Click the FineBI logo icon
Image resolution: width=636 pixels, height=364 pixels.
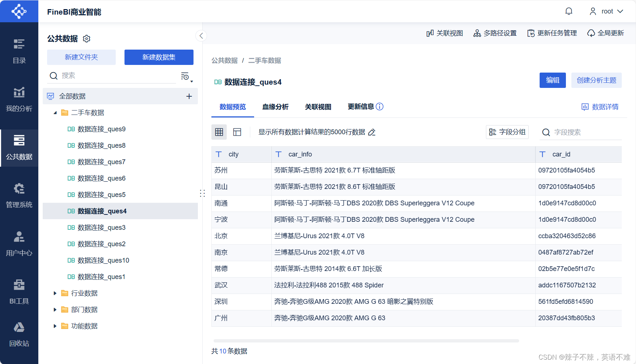[19, 11]
